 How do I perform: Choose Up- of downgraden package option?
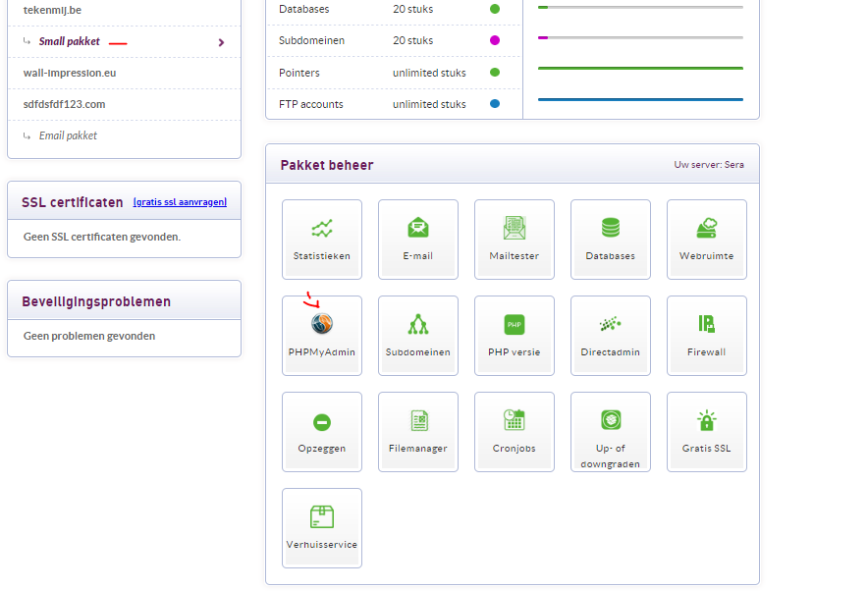pyautogui.click(x=611, y=421)
